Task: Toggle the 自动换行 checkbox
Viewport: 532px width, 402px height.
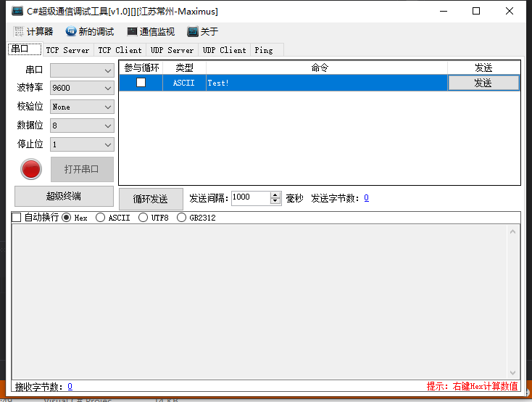Action: point(17,218)
